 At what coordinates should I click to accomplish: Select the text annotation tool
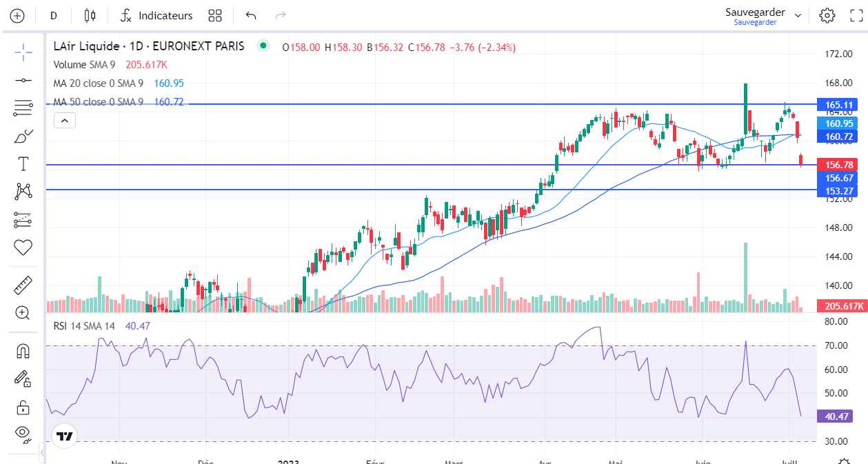(x=23, y=163)
